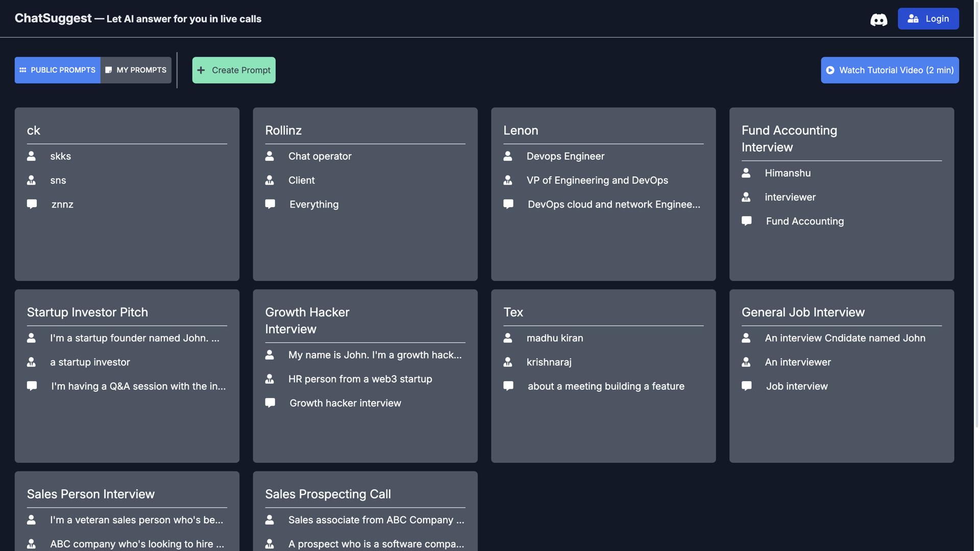
Task: Click chat bubble icon beside Everything
Action: click(270, 204)
